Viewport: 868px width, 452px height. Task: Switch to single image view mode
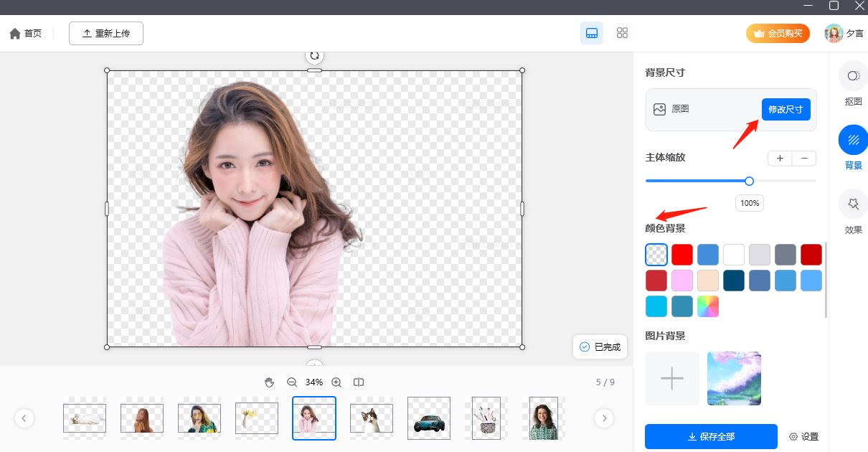pos(592,33)
